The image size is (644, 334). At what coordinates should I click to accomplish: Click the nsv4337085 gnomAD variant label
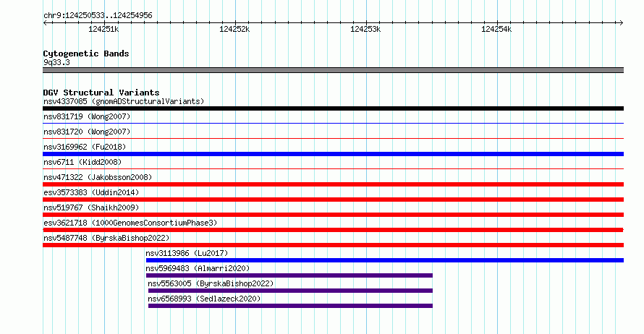[x=124, y=101]
